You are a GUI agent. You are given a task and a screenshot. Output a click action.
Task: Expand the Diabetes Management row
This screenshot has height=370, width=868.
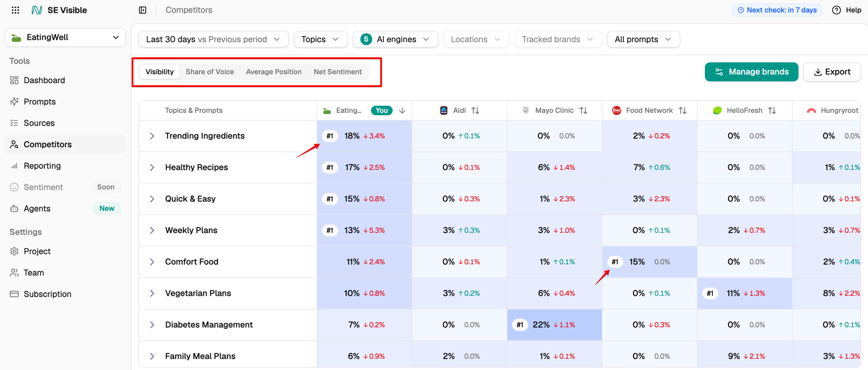[x=152, y=325]
